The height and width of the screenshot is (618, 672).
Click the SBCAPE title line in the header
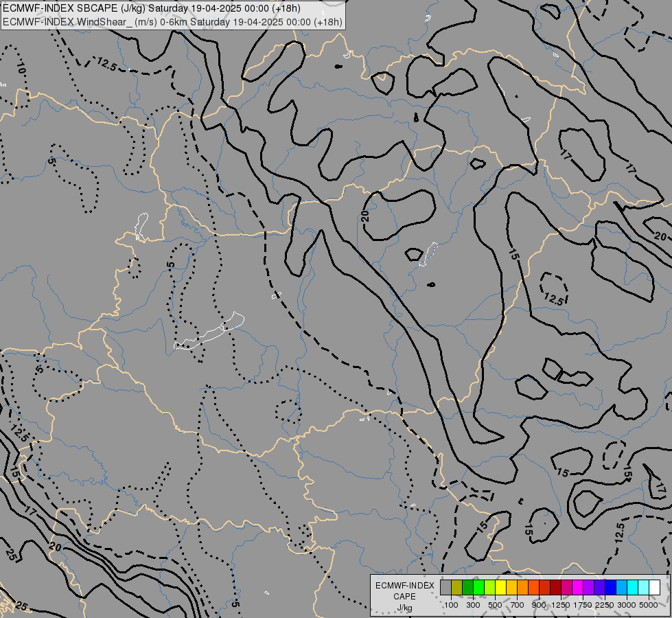click(x=152, y=8)
